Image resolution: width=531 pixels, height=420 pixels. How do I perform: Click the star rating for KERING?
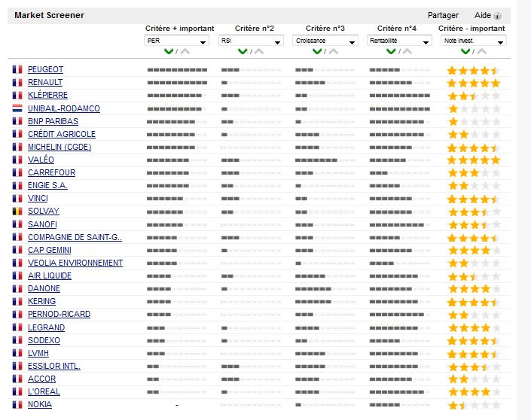coord(474,302)
